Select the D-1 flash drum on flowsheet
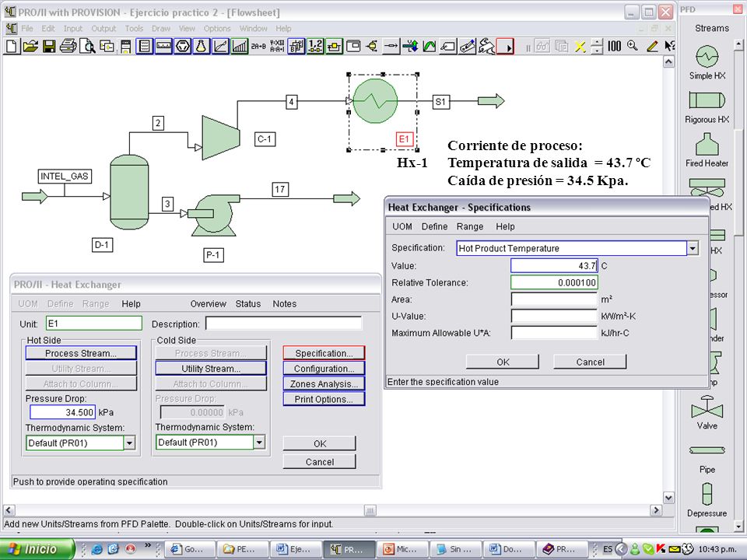The image size is (747, 560). pyautogui.click(x=129, y=192)
